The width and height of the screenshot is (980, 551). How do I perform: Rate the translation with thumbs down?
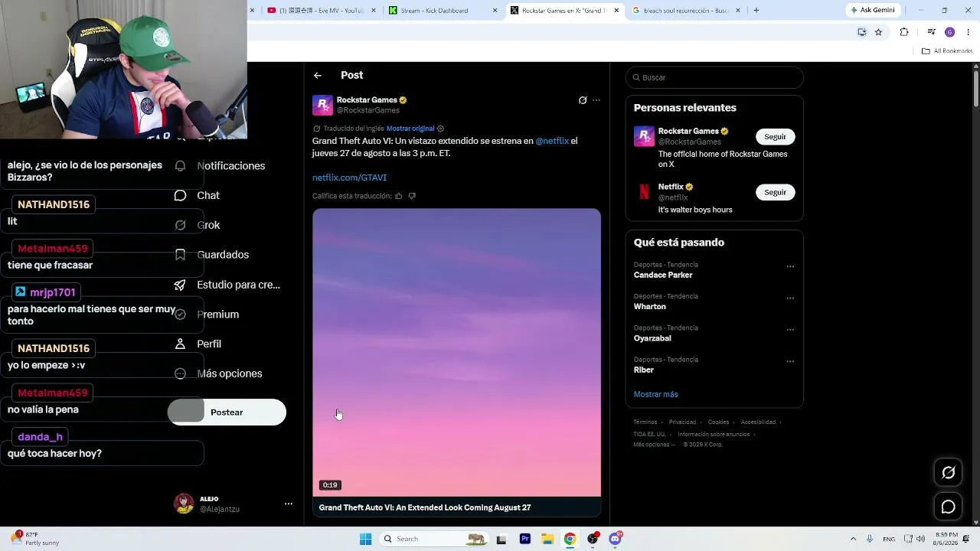pos(412,196)
